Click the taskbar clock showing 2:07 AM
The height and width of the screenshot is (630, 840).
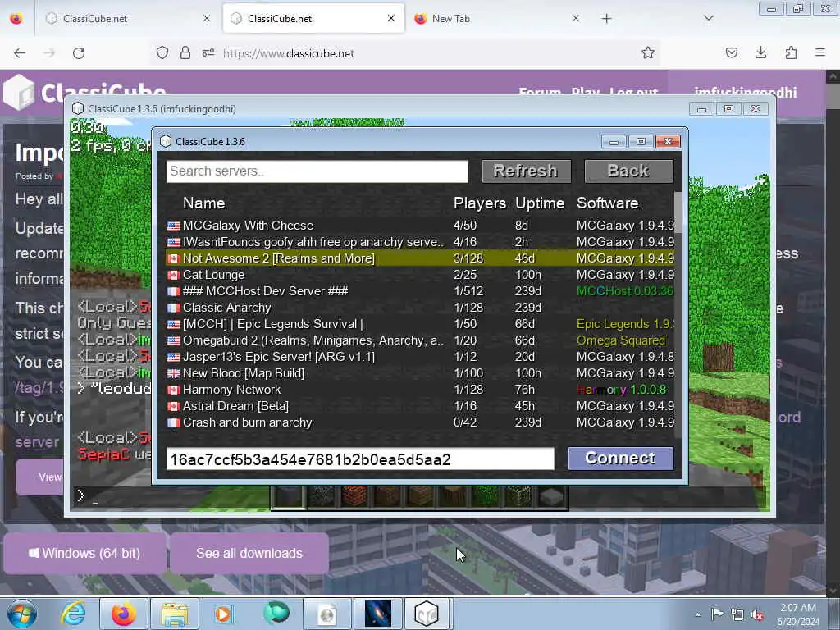click(x=798, y=614)
